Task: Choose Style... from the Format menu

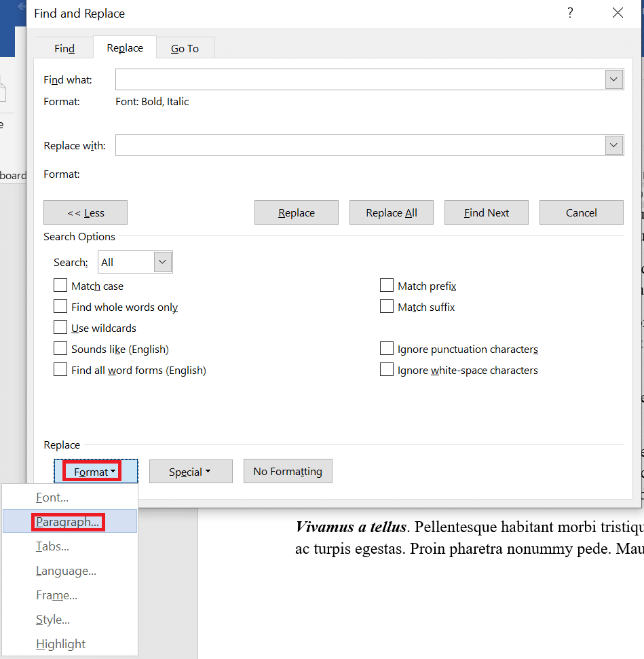Action: pyautogui.click(x=70, y=620)
